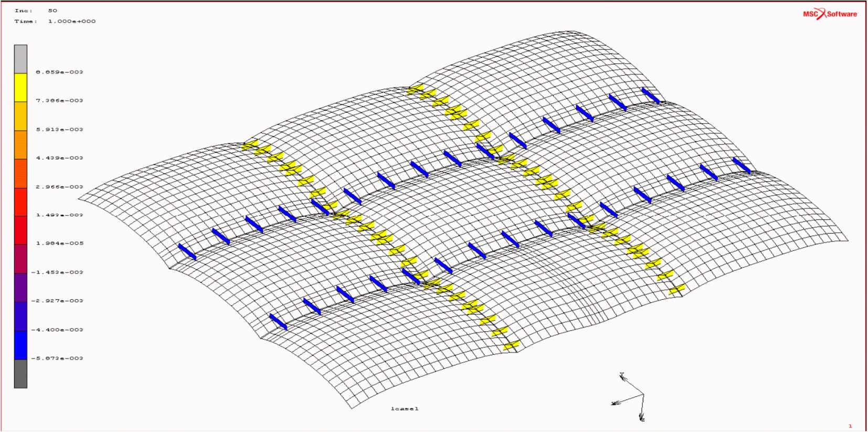Click the Inc: 50 increment readout
This screenshot has width=868, height=432.
tap(36, 10)
